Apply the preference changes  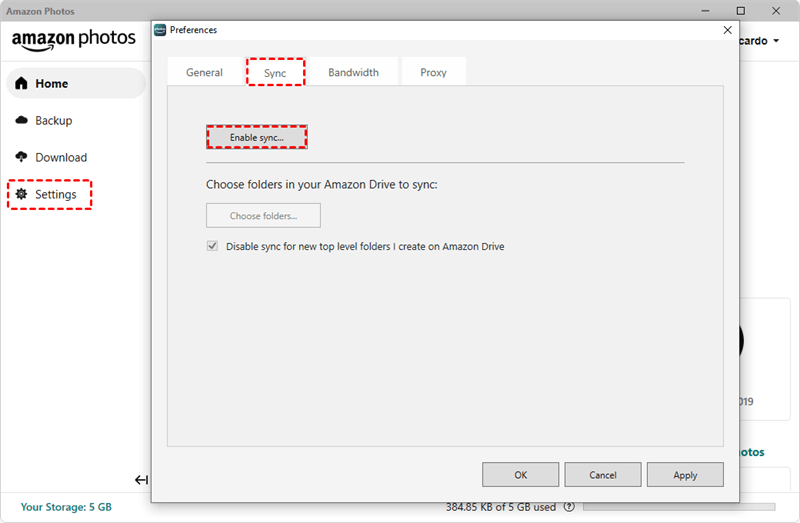point(685,475)
